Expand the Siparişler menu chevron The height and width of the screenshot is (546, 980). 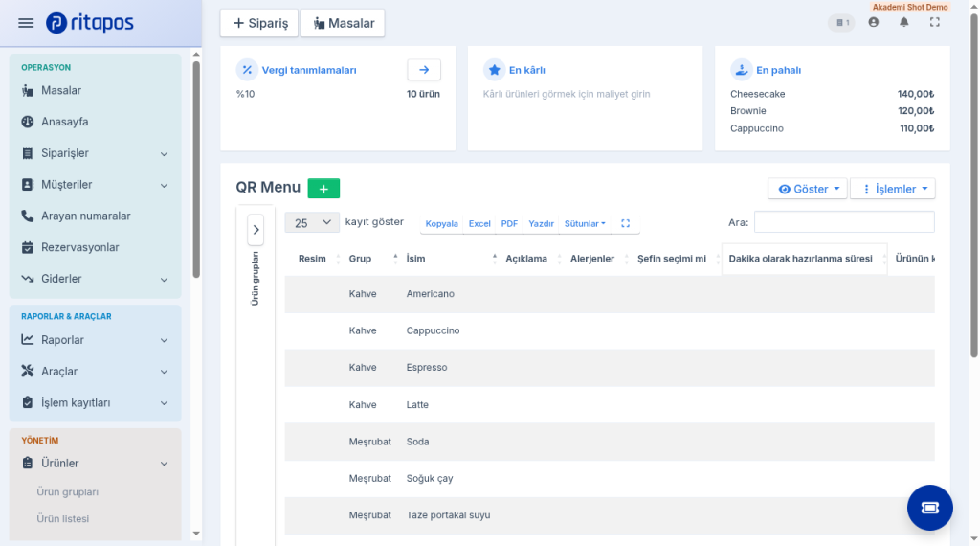point(164,154)
